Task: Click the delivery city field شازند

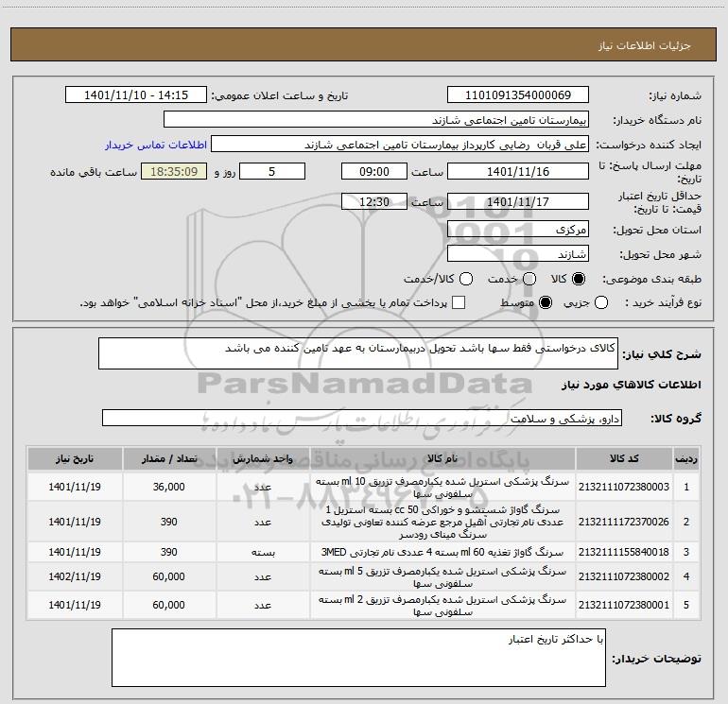Action: point(518,254)
